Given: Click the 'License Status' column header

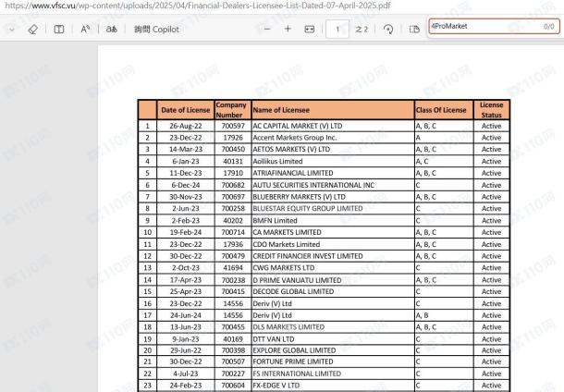Looking at the screenshot, I should 491,110.
